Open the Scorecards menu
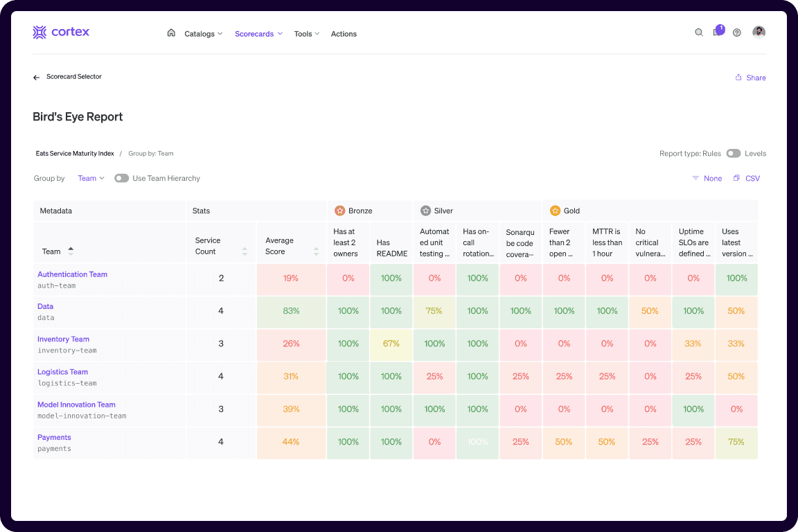The image size is (798, 532). click(258, 34)
